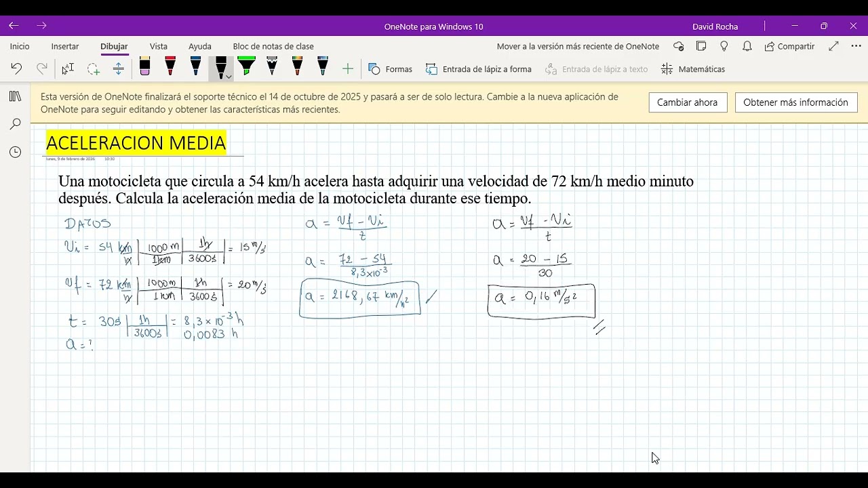Toggle Entrada de lápiz a forma
Image resolution: width=868 pixels, height=488 pixels.
(x=479, y=69)
